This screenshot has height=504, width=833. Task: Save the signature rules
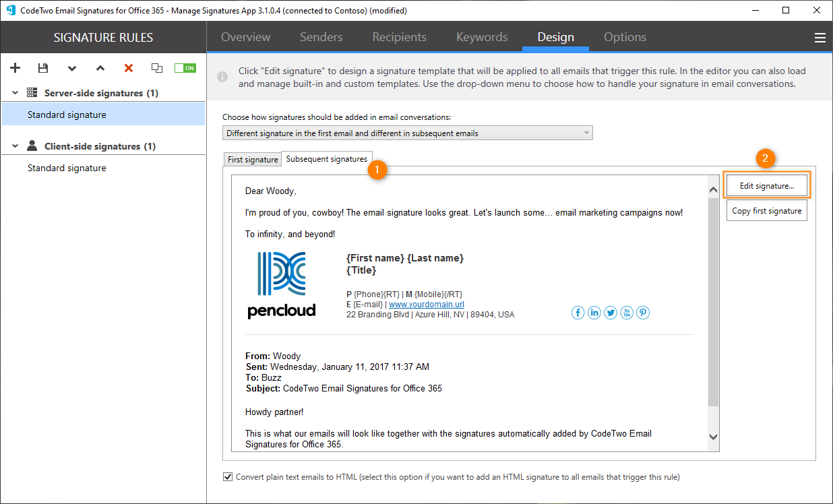coord(42,67)
